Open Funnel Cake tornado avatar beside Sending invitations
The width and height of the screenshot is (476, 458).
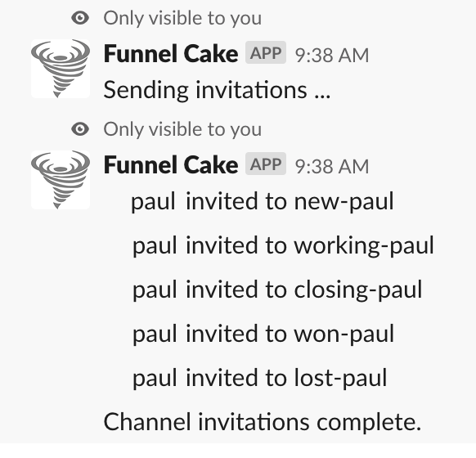point(61,69)
